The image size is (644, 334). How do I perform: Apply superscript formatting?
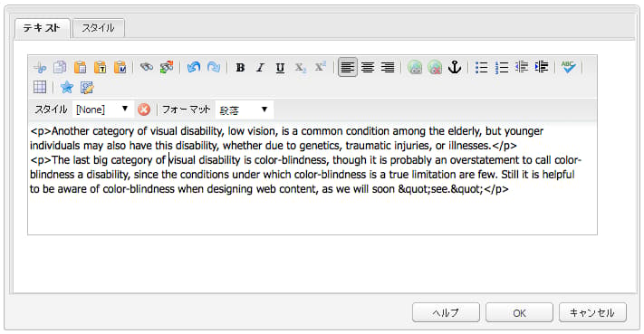pyautogui.click(x=321, y=67)
